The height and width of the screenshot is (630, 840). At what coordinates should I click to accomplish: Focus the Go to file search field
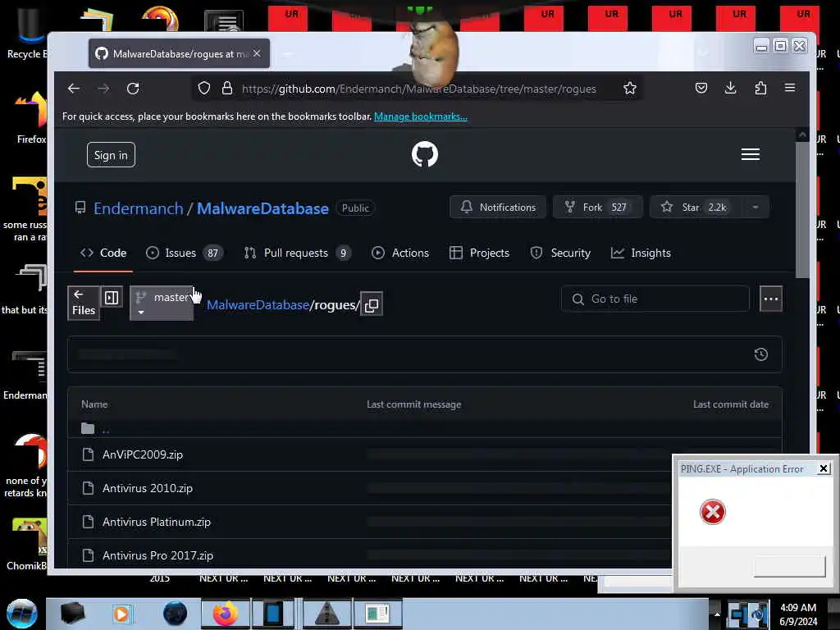[x=655, y=299]
